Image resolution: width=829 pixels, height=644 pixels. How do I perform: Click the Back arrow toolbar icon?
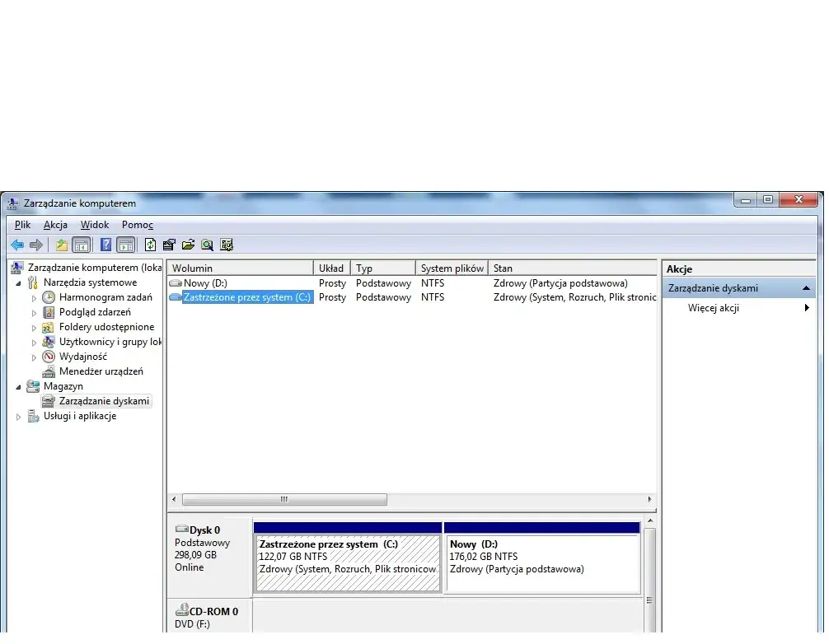[16, 245]
